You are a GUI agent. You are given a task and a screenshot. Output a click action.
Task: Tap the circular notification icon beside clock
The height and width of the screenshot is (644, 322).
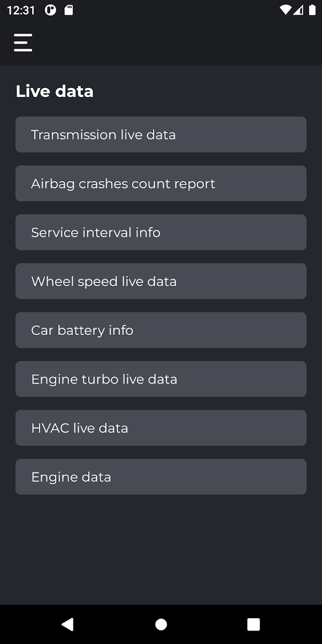tap(51, 10)
